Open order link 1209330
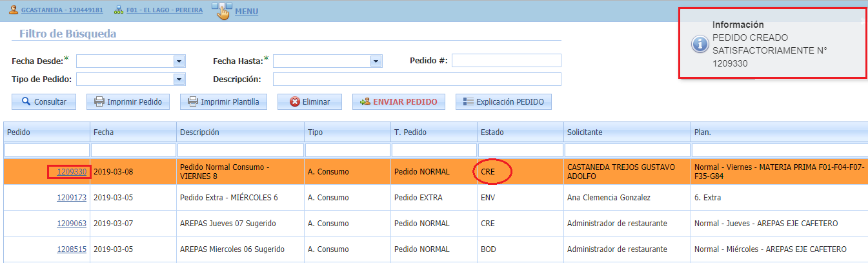This screenshot has width=868, height=263. (x=72, y=172)
